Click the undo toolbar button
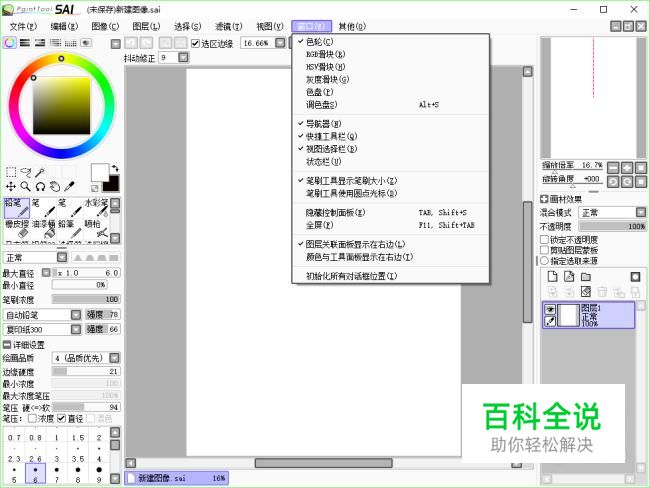Viewport: 650px width, 488px height. 131,43
